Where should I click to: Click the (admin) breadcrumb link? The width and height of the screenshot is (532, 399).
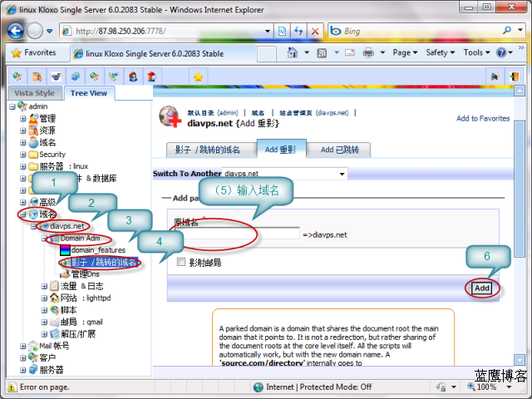(228, 113)
